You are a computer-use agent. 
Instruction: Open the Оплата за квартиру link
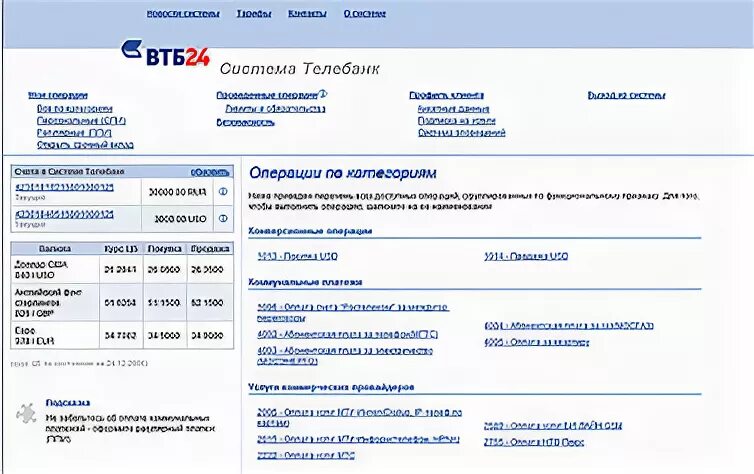coord(537,342)
